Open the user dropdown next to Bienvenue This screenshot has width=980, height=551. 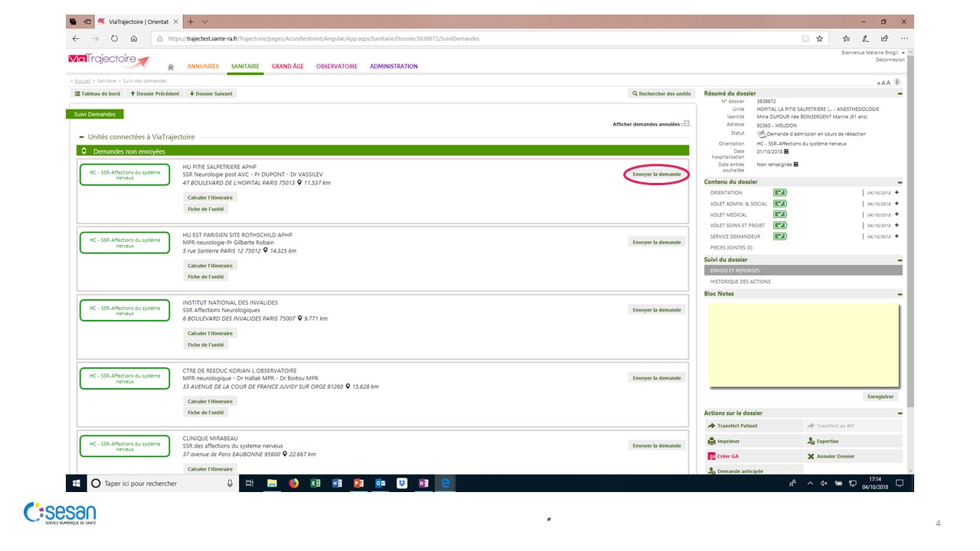point(903,52)
